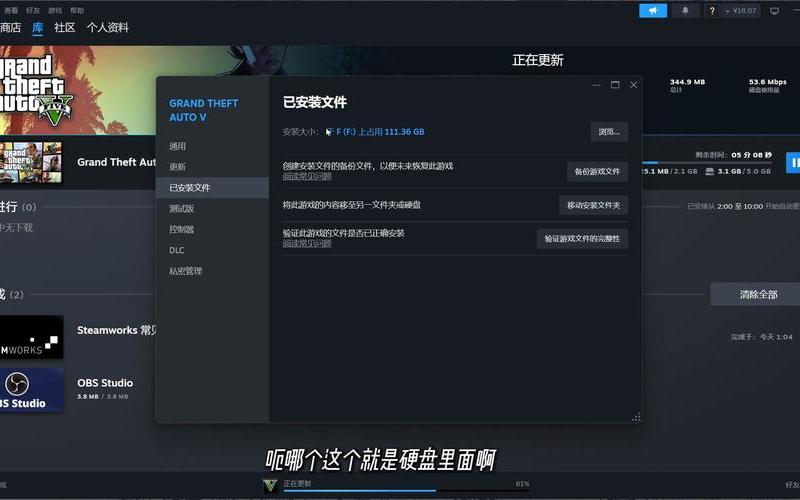Click the 备份游戏文件 button

[597, 171]
